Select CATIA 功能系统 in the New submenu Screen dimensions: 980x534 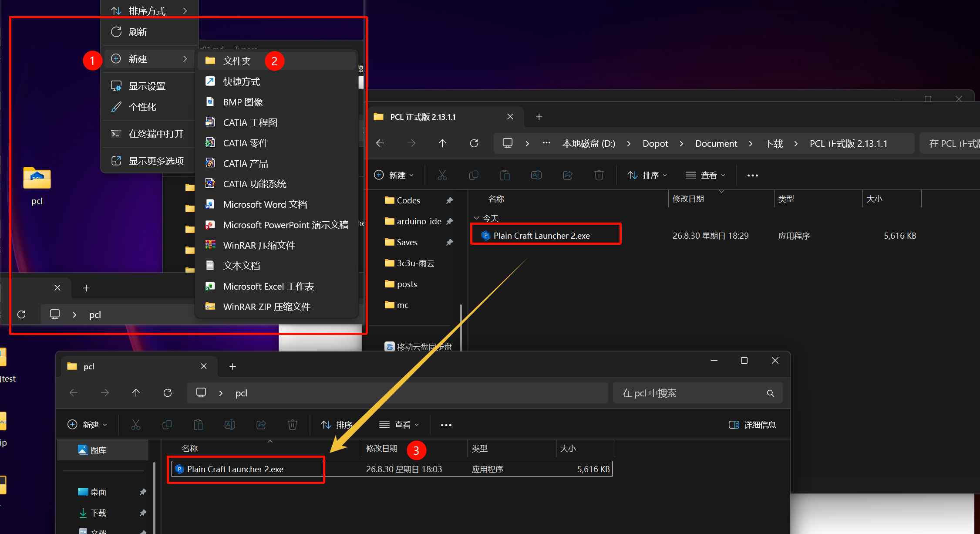click(277, 184)
